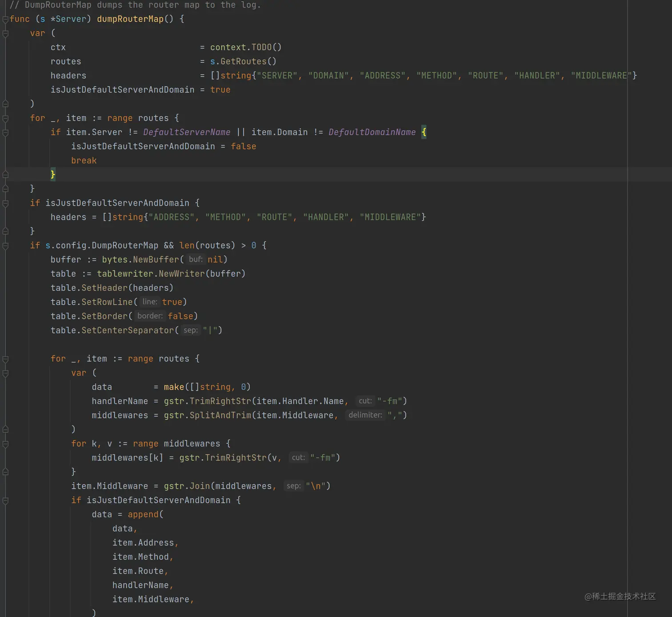672x617 pixels.
Task: Click the DefaultDomainName constant
Action: [372, 132]
